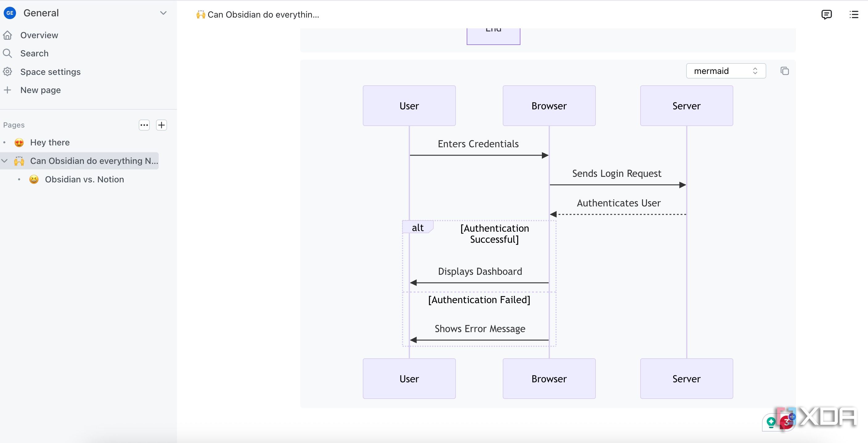
Task: Click the Search magnifier icon
Action: tap(7, 53)
